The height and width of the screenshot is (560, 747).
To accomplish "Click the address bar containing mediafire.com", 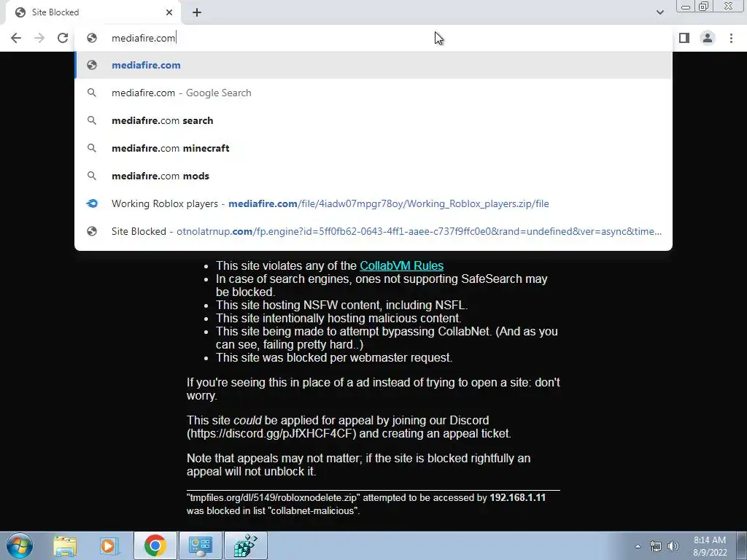I will point(373,38).
